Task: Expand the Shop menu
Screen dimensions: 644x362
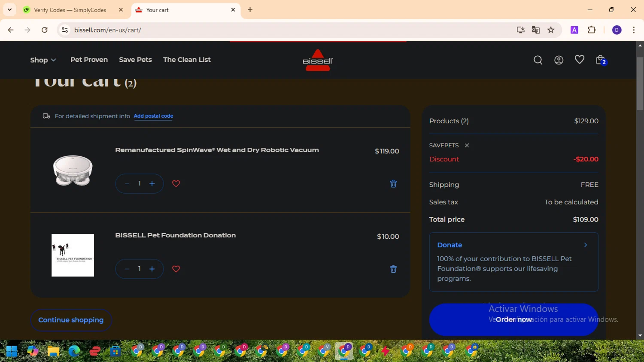Action: click(x=43, y=60)
